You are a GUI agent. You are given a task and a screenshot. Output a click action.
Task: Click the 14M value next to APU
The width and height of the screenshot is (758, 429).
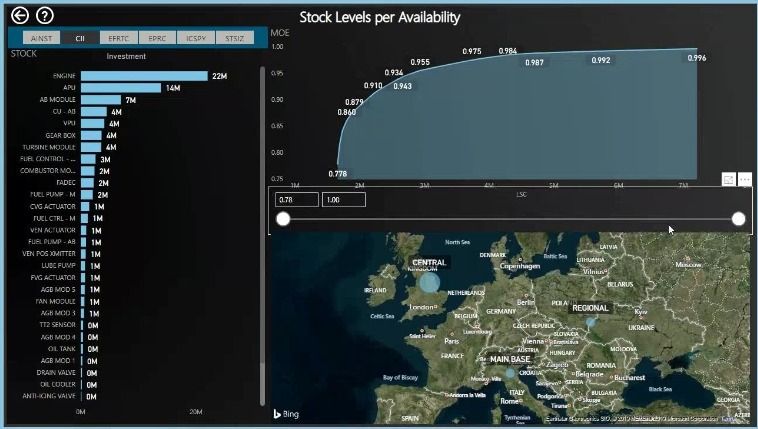(x=173, y=88)
